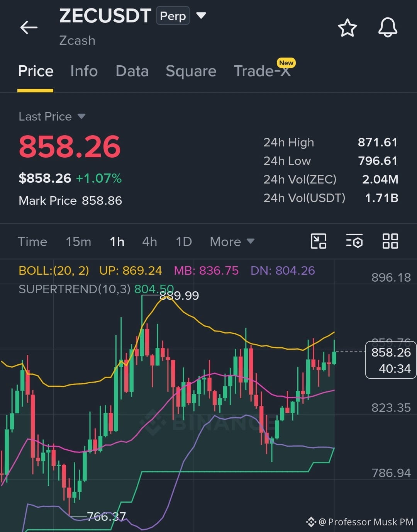The image size is (417, 532).
Task: Tap the +1.07% change percentage
Action: (99, 178)
